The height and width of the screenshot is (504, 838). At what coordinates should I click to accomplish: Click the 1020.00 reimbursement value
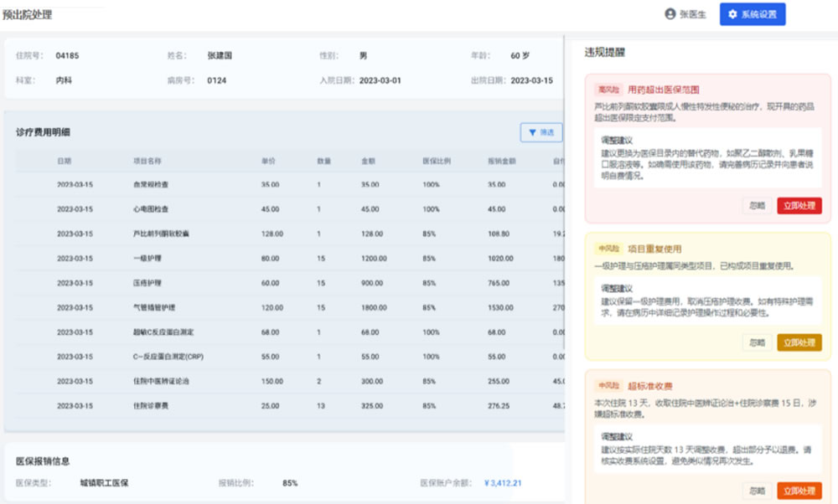pyautogui.click(x=501, y=259)
